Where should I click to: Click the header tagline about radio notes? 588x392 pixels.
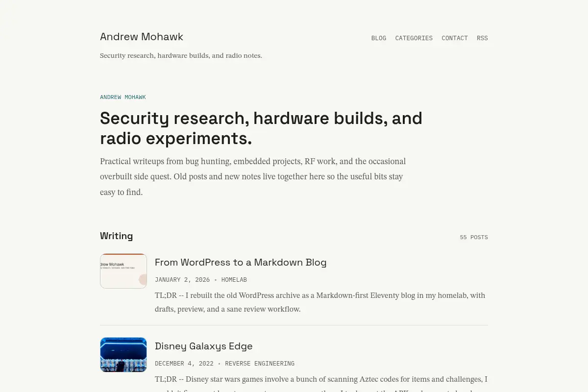click(181, 56)
